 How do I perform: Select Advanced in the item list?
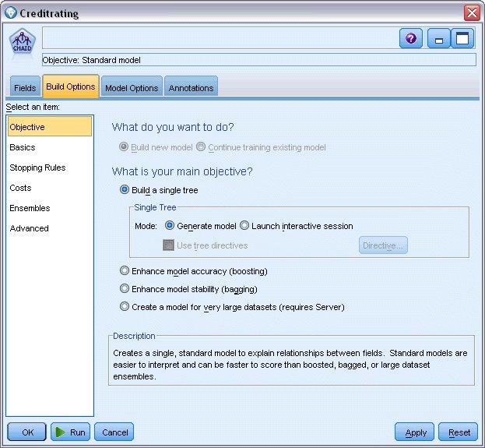pos(50,228)
